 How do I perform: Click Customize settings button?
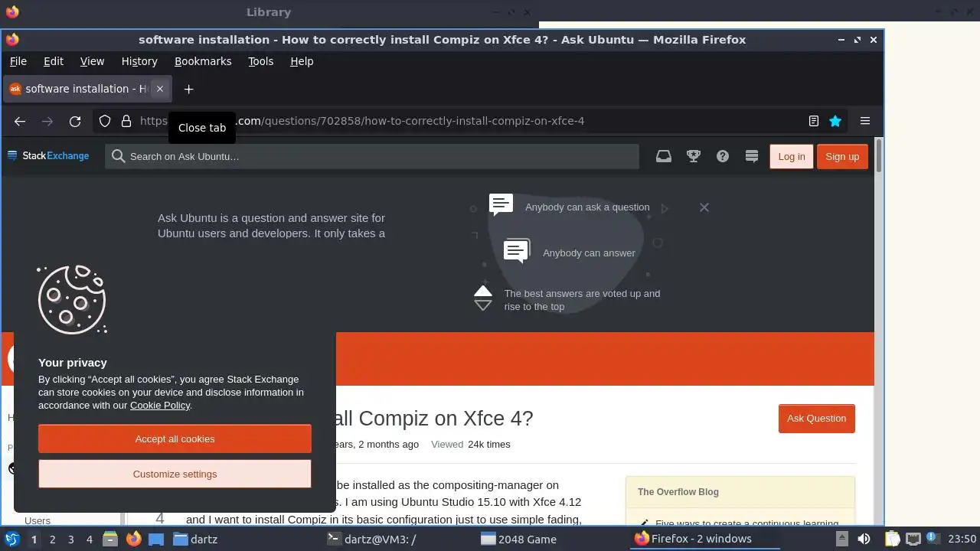pos(175,474)
